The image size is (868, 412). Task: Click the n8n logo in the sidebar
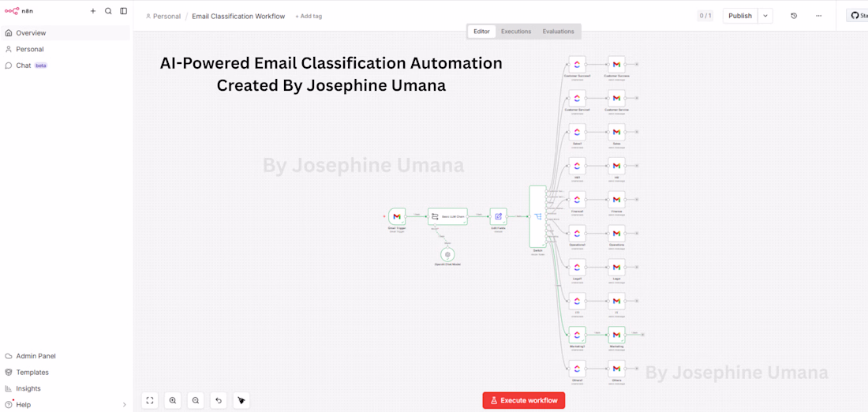pos(20,11)
